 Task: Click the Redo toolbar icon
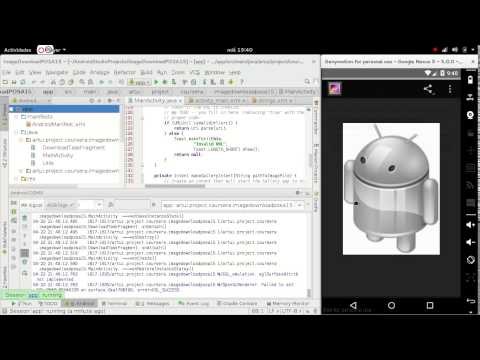(43, 82)
